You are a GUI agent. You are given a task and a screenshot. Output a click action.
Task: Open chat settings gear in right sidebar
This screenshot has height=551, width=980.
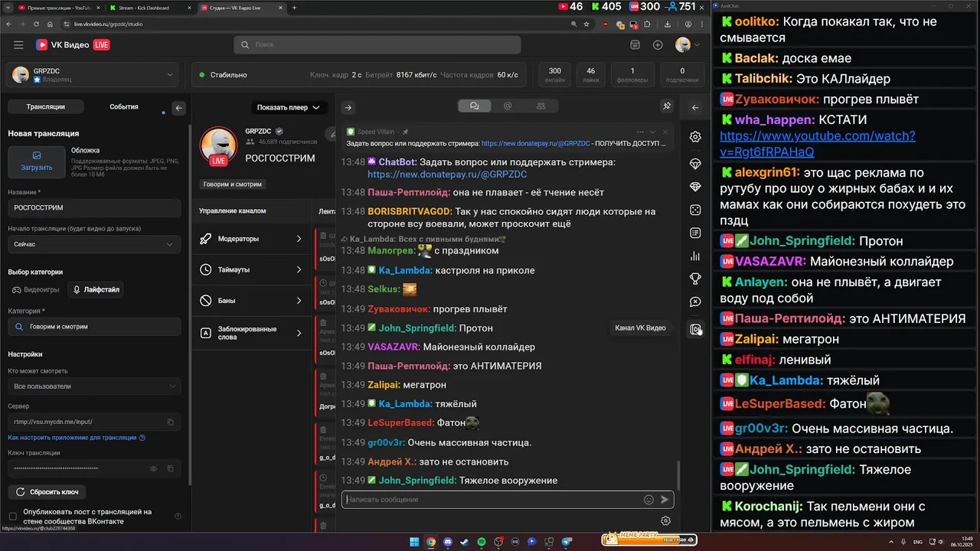(695, 137)
